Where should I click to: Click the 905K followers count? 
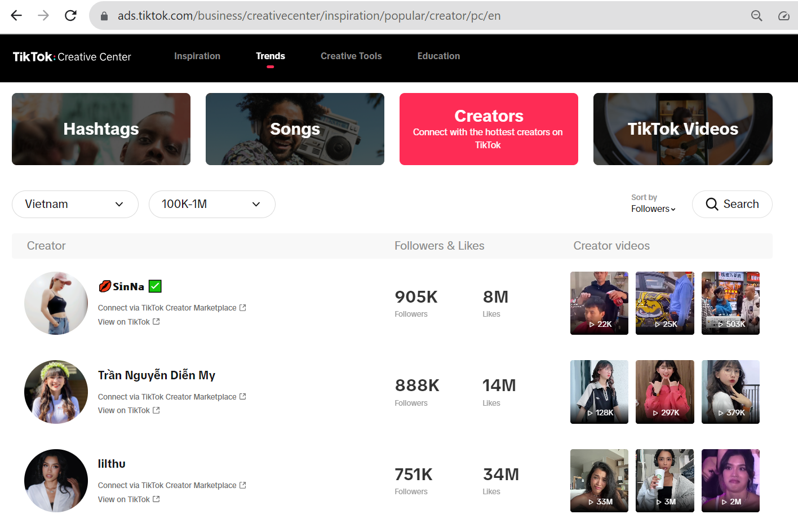pos(416,297)
